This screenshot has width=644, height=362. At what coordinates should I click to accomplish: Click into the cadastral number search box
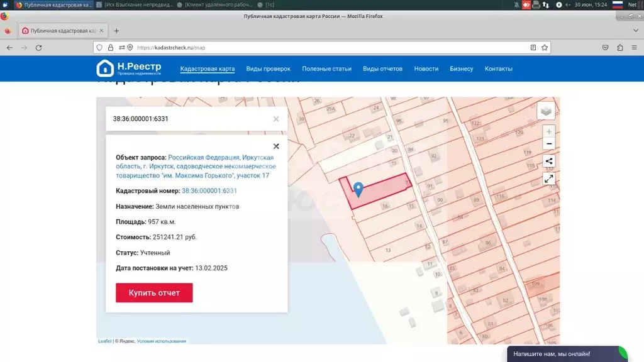[189, 119]
